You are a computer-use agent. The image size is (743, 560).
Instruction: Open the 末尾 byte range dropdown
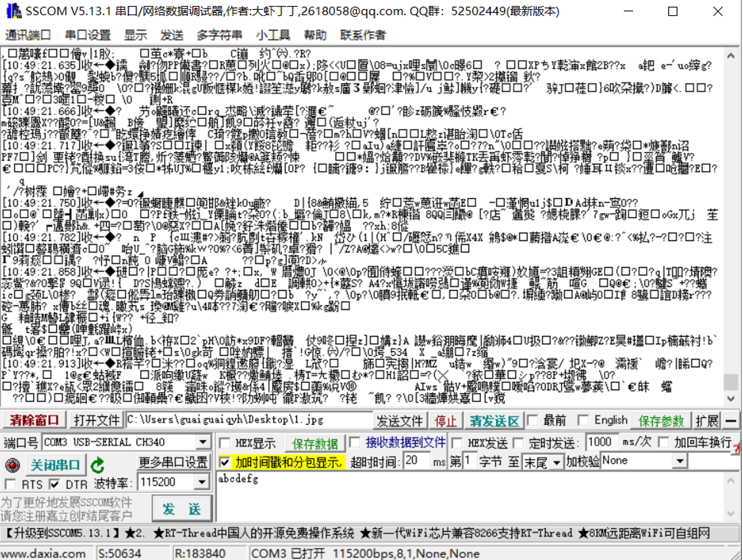[557, 461]
